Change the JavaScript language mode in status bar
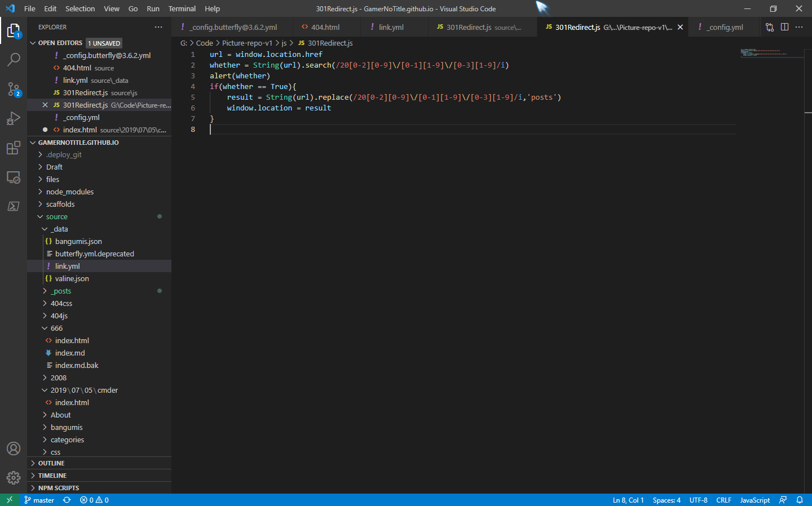This screenshot has width=812, height=506. 754,500
